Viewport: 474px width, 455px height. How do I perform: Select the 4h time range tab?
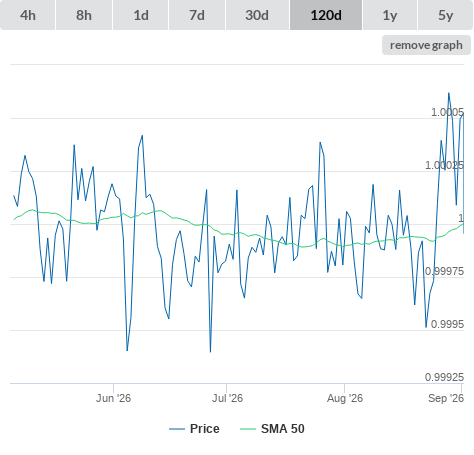pos(27,15)
